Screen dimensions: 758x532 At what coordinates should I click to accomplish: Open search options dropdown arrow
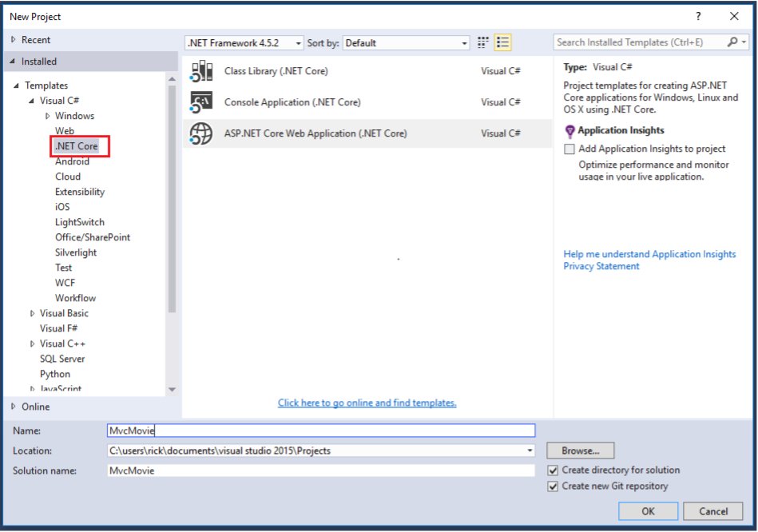pos(744,42)
